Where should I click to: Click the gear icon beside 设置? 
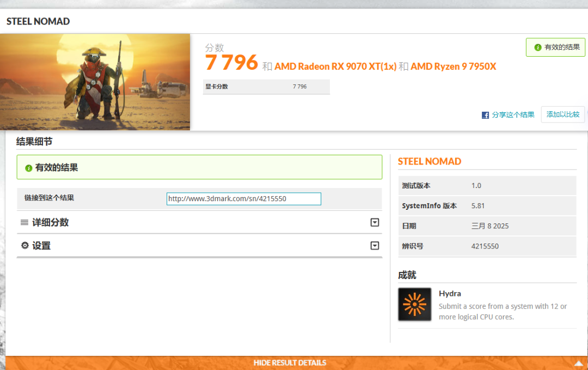[24, 246]
